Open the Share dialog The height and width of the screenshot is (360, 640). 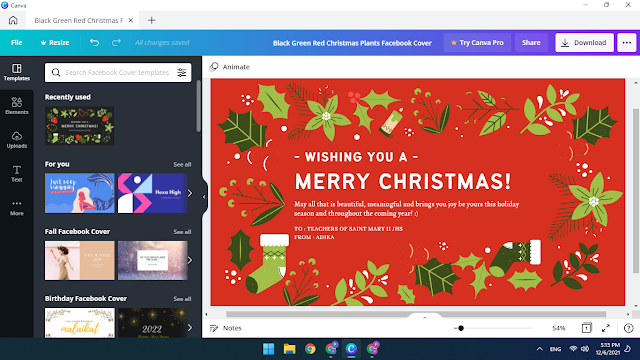(x=531, y=42)
